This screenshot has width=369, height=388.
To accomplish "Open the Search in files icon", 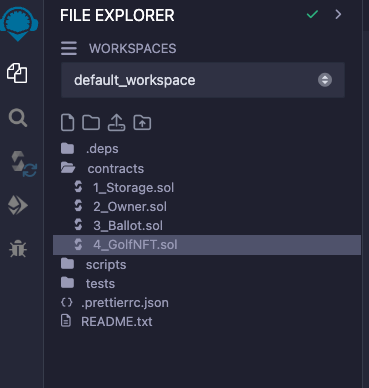I will (18, 118).
